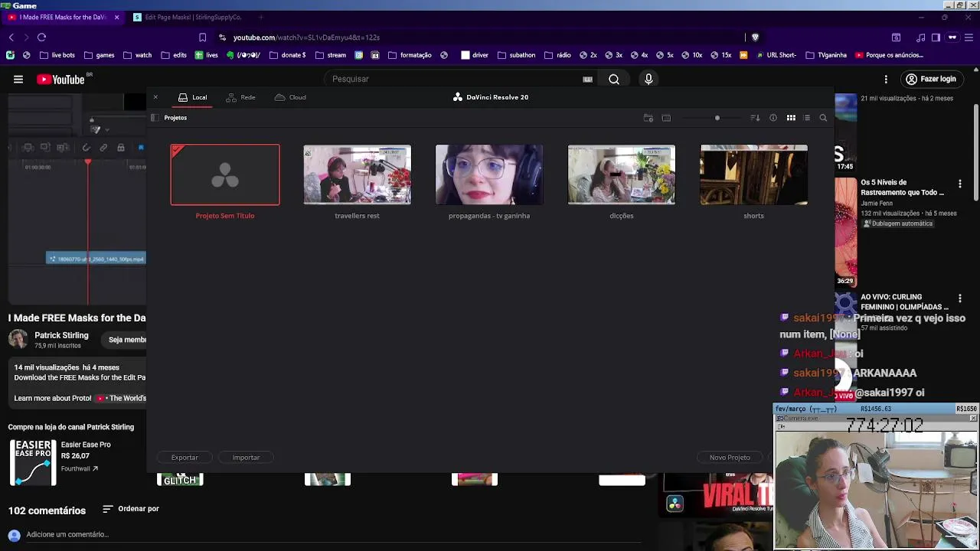Select the travellers rest project thumbnail

357,174
